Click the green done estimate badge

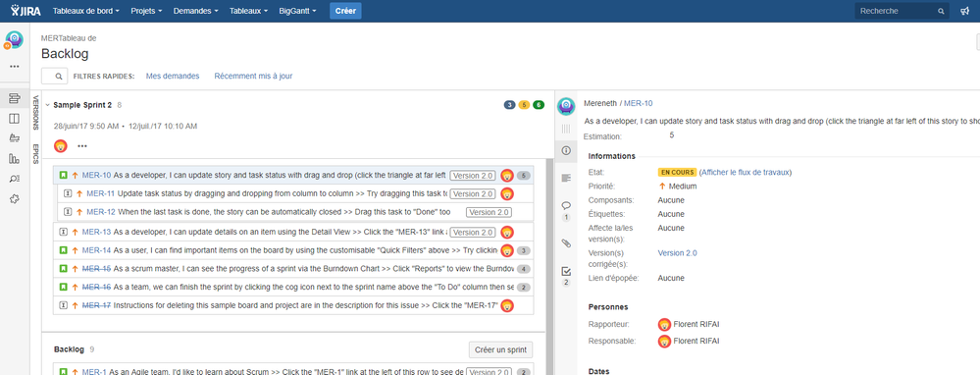pyautogui.click(x=539, y=105)
